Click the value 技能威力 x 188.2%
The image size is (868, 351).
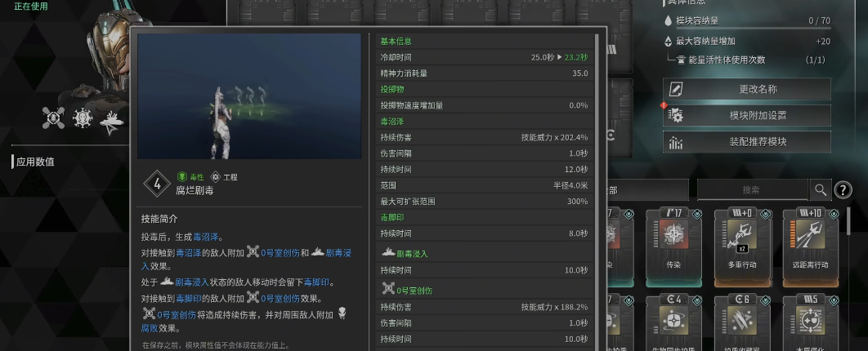[555, 307]
